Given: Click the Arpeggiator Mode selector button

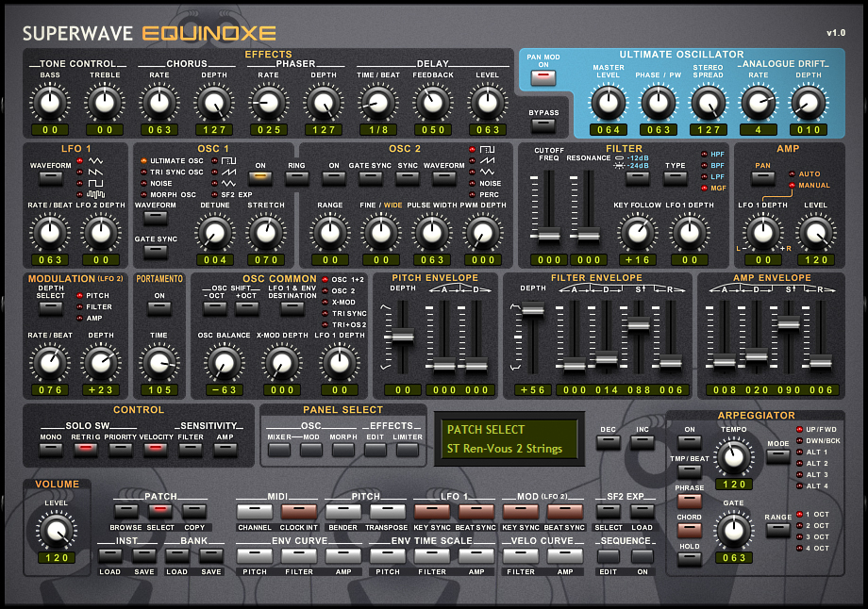Looking at the screenshot, I should pos(777,456).
